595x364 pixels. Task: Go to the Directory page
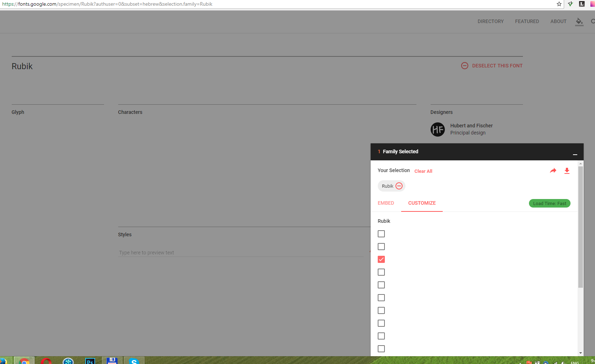[491, 21]
